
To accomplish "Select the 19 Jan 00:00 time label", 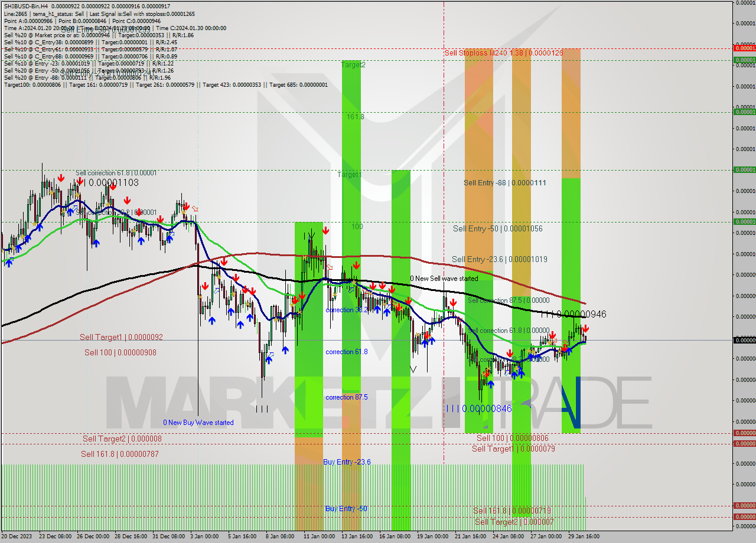I will click(432, 537).
